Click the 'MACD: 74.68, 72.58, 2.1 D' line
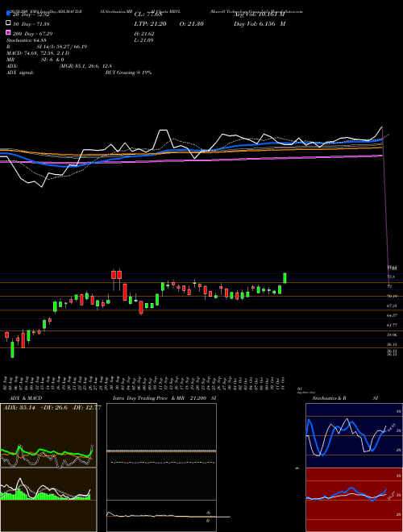The height and width of the screenshot is (532, 403). click(x=38, y=53)
